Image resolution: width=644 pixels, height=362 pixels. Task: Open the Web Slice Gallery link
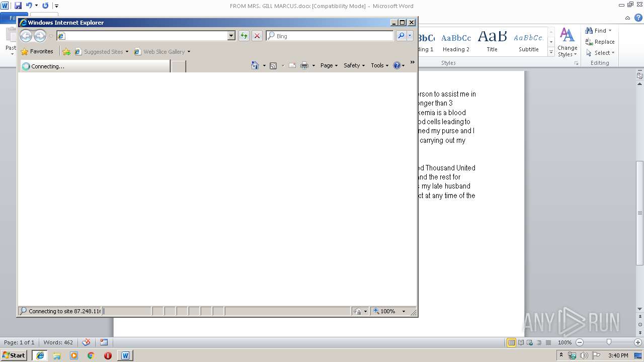coord(162,51)
